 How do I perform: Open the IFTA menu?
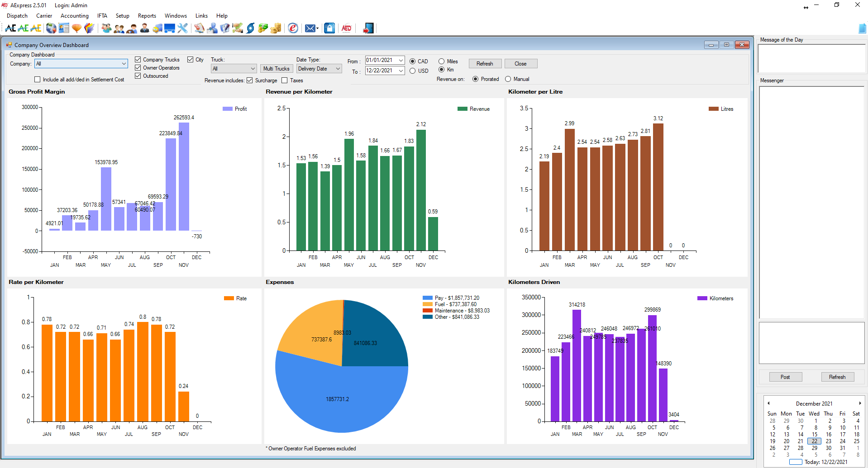pos(102,15)
